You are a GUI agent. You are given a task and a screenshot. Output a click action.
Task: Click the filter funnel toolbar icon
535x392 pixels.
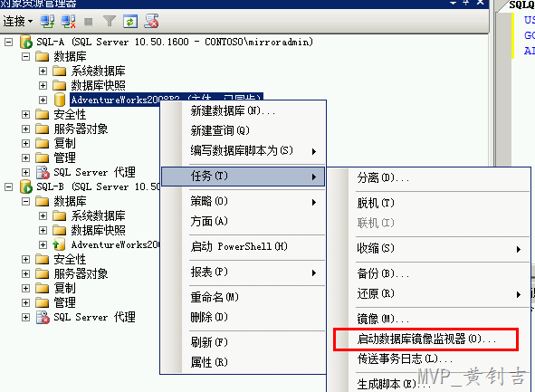tap(110, 22)
